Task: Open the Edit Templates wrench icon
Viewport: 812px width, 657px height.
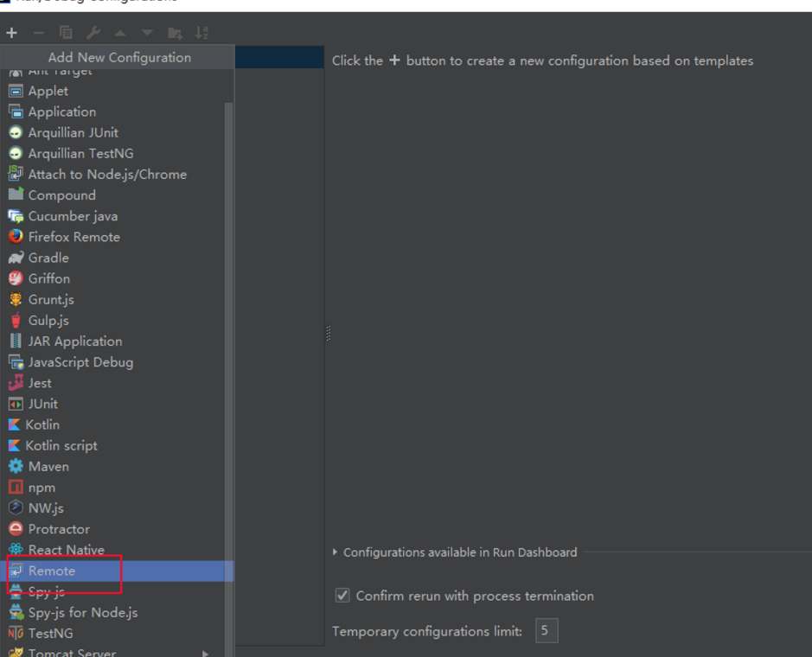Action: click(x=93, y=33)
